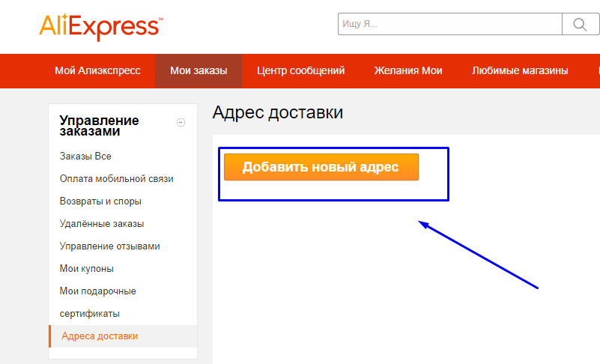Open 'Оплата мобильной связи' link
The width and height of the screenshot is (600, 364).
(116, 179)
